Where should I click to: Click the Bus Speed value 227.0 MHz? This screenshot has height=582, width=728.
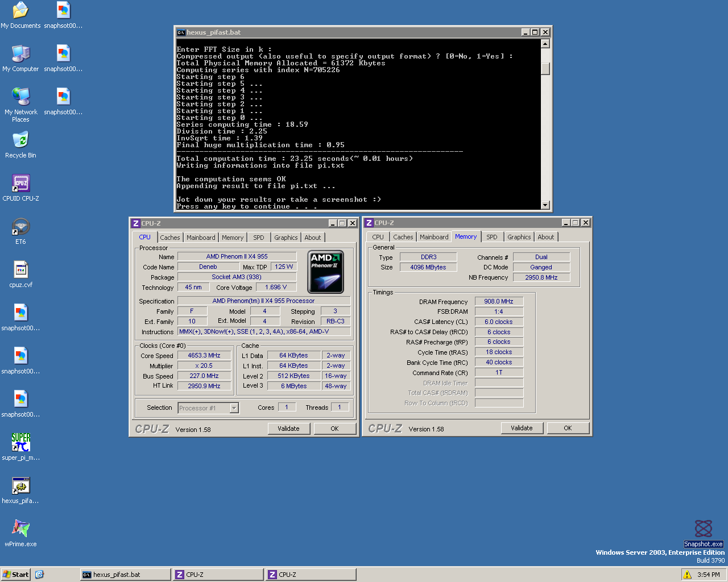(x=204, y=376)
